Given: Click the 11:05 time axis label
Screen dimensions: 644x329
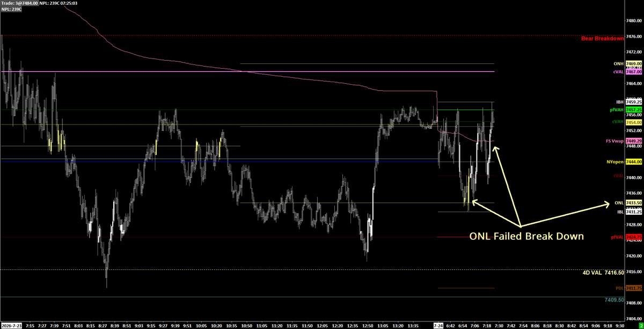Looking at the screenshot, I should coord(263,325).
